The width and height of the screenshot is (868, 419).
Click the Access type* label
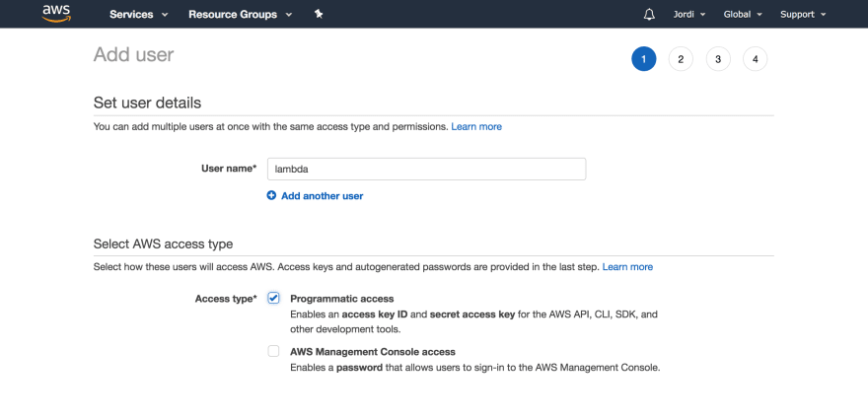(226, 299)
